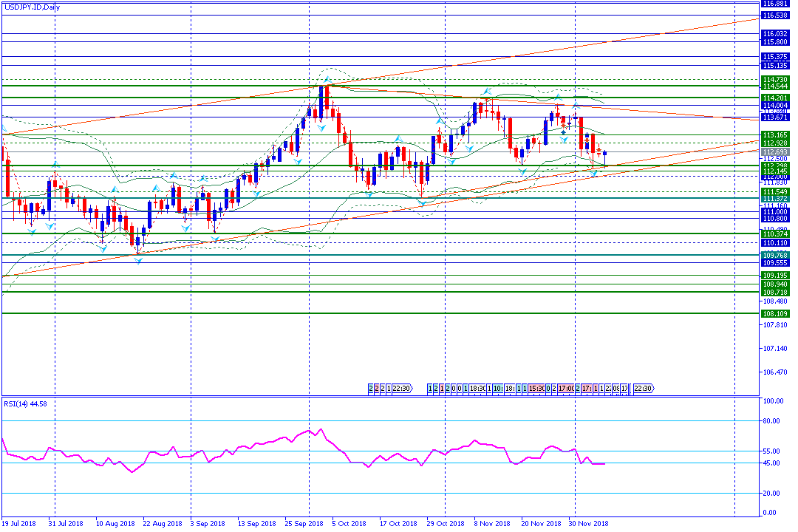The image size is (798, 532).
Task: Click the 29 Oct 2018 date label
Action: click(446, 523)
